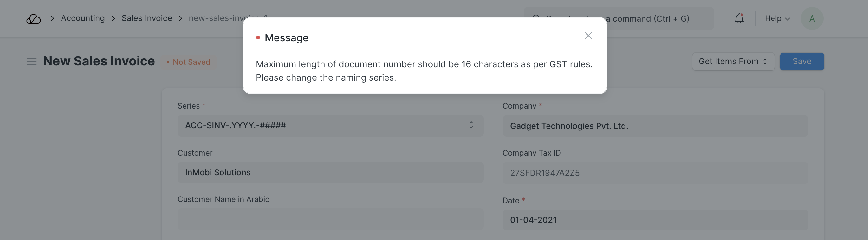This screenshot has height=240, width=868.
Task: Expand the Get Items From dropdown
Action: point(733,62)
